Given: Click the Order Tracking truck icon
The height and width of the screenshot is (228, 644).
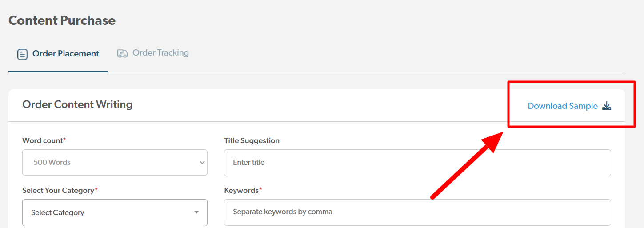Looking at the screenshot, I should [122, 53].
